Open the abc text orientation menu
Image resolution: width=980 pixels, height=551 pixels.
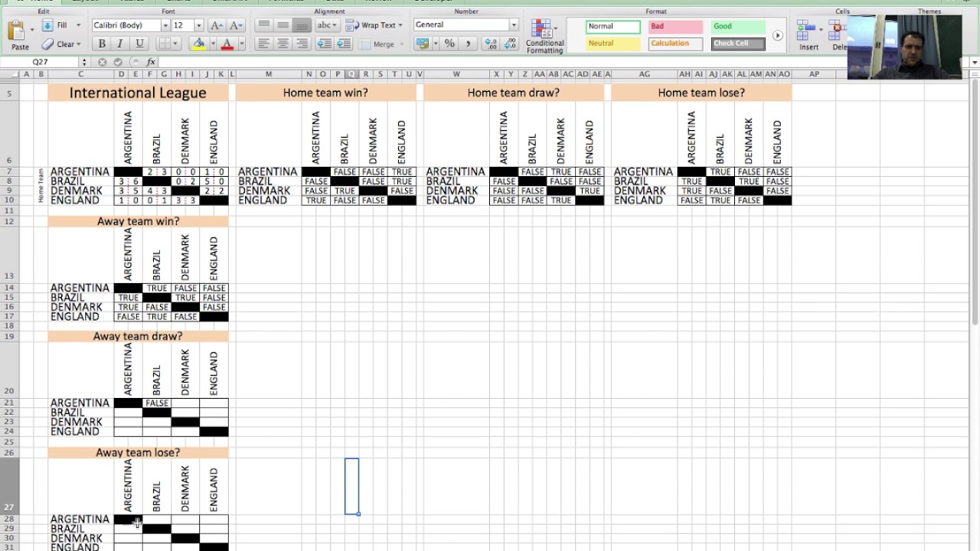(x=327, y=25)
